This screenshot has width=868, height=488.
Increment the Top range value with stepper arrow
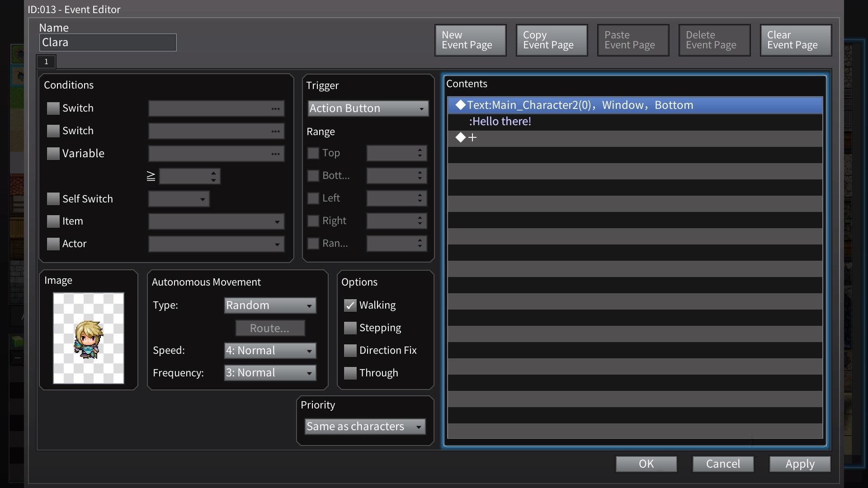click(x=420, y=150)
